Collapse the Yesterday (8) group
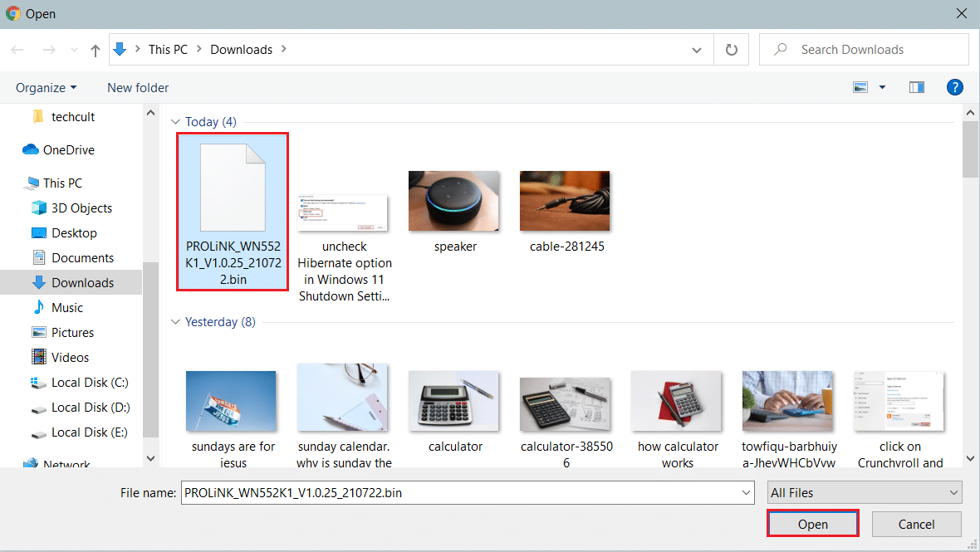Image resolution: width=980 pixels, height=552 pixels. point(175,322)
